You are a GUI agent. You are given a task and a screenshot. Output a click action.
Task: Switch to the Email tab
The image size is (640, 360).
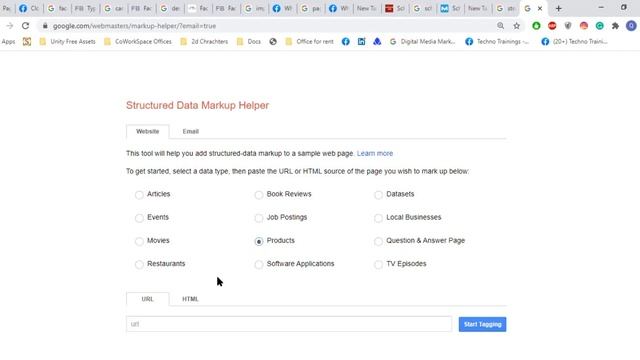point(191,131)
